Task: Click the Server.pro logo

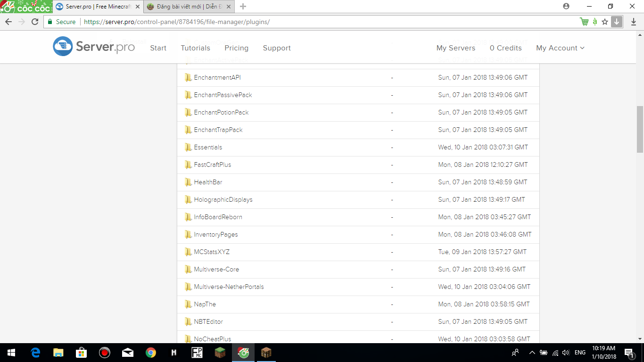Action: point(94,47)
